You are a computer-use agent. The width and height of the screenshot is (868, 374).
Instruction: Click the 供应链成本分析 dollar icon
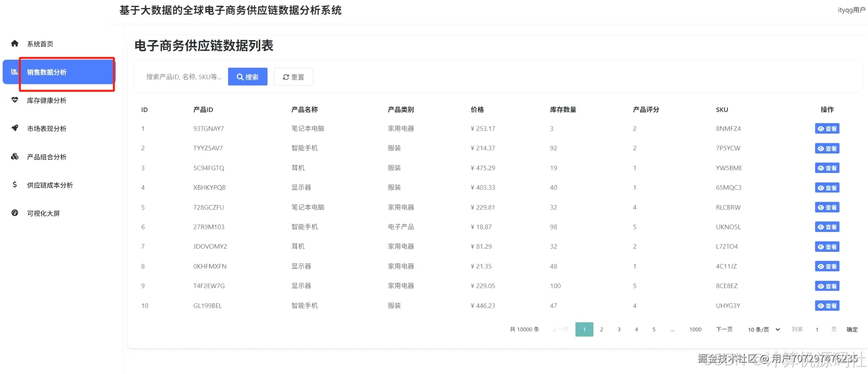15,185
